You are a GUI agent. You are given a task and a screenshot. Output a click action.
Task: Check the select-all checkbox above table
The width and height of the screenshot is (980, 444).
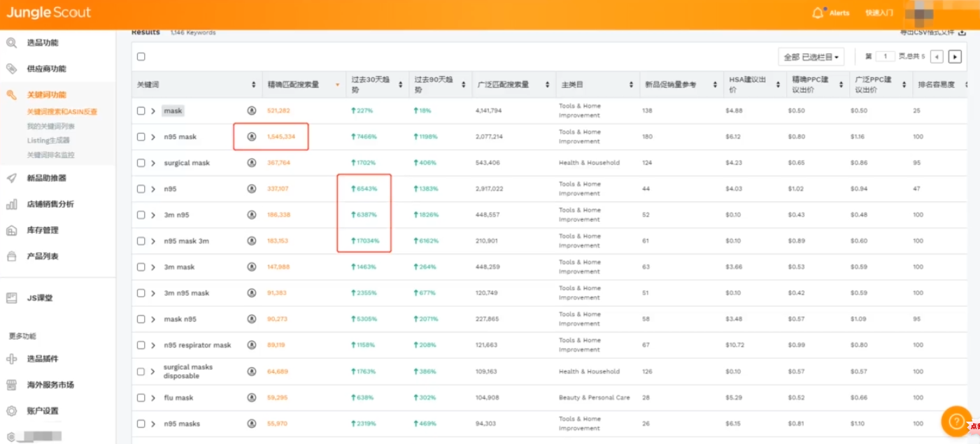[x=141, y=57]
